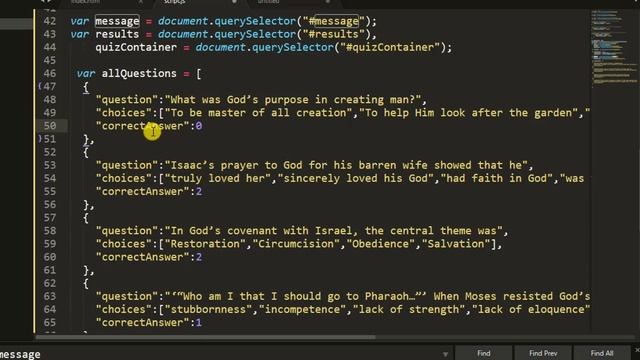Click line number 42 in the gutter

click(x=50, y=21)
